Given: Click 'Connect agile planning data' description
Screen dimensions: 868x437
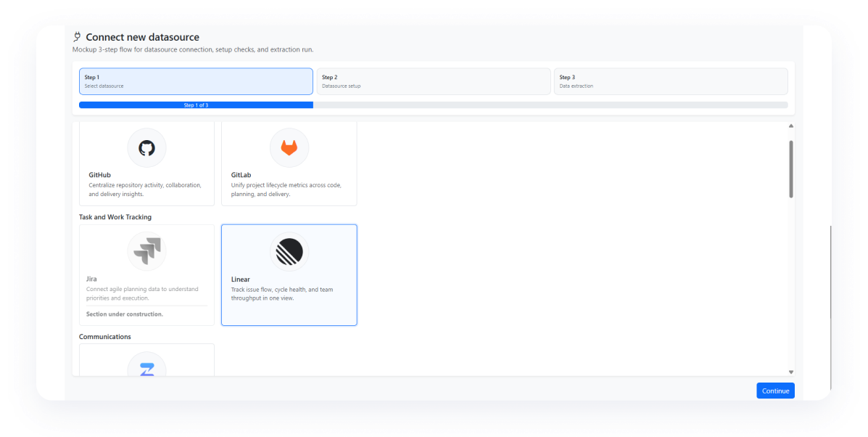Looking at the screenshot, I should click(x=142, y=293).
